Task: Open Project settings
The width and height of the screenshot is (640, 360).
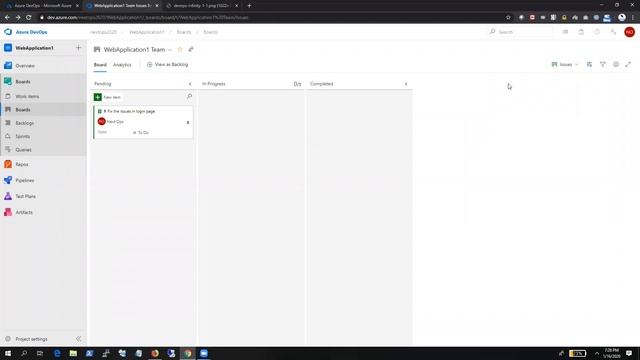Action: (31, 339)
